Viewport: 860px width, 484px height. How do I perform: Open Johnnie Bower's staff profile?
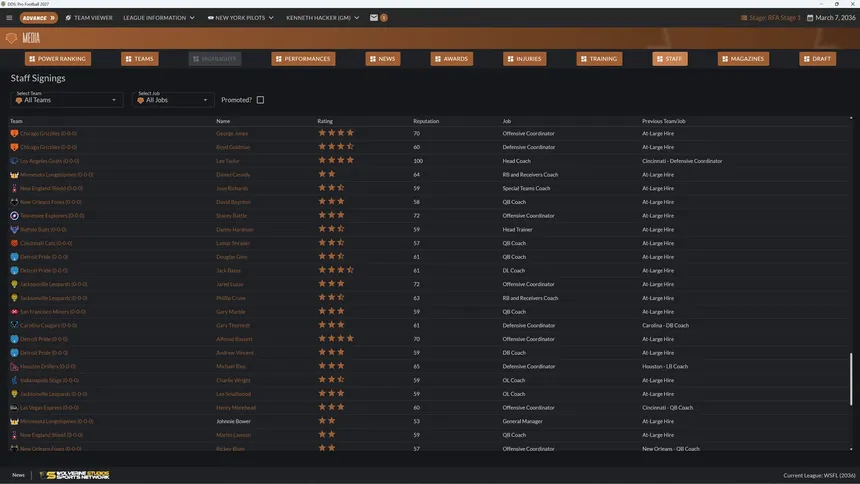coord(233,421)
